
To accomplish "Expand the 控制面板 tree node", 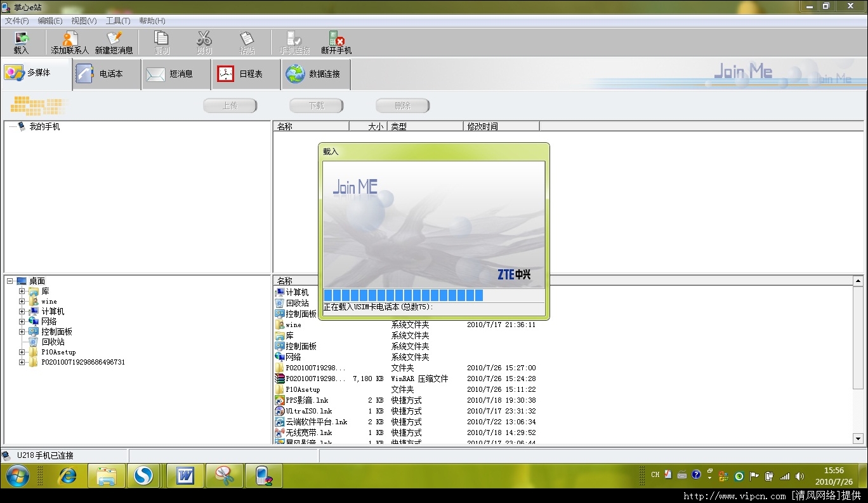I will pyautogui.click(x=22, y=332).
